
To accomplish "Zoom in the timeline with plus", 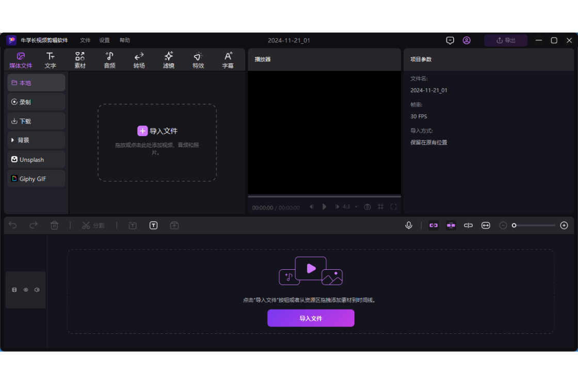I will click(x=564, y=225).
